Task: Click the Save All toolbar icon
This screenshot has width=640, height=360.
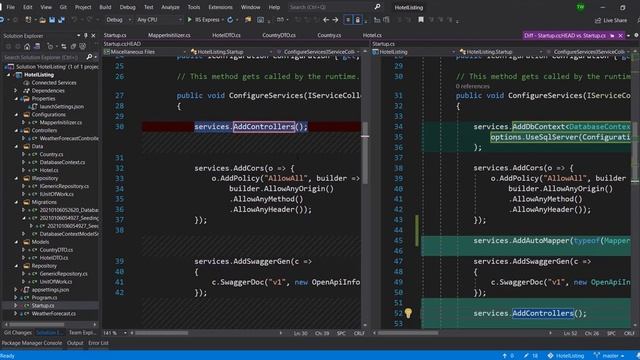Action: [x=61, y=20]
